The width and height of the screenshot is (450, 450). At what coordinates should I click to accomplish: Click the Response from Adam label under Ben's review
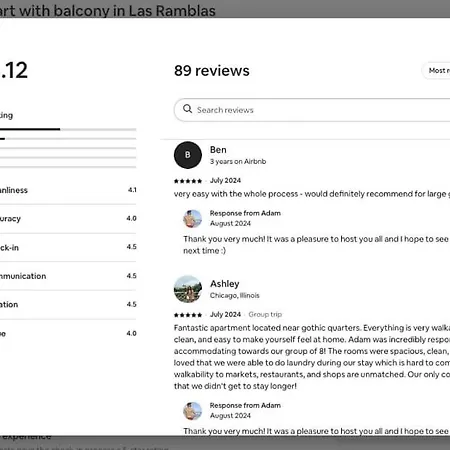tap(245, 213)
